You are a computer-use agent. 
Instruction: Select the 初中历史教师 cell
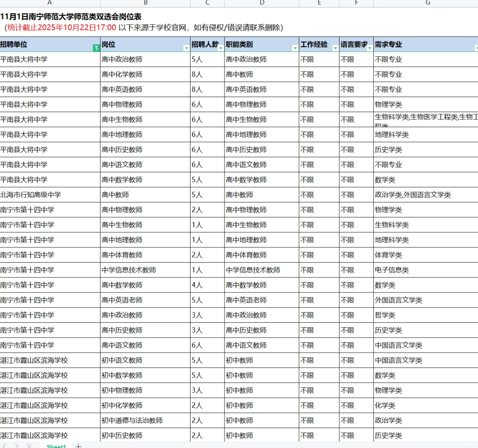145,435
